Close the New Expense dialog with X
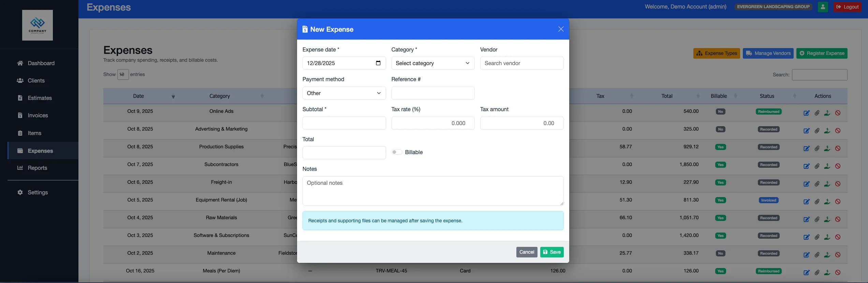The width and height of the screenshot is (868, 283). (x=561, y=29)
